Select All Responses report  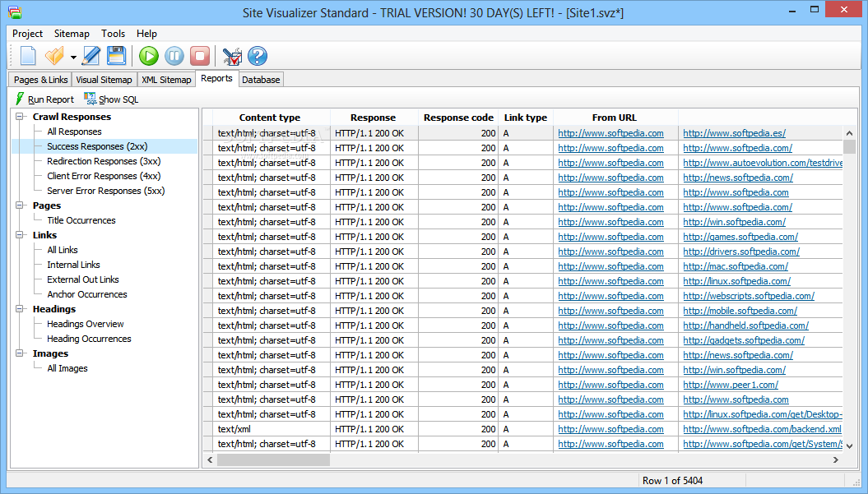coord(74,132)
